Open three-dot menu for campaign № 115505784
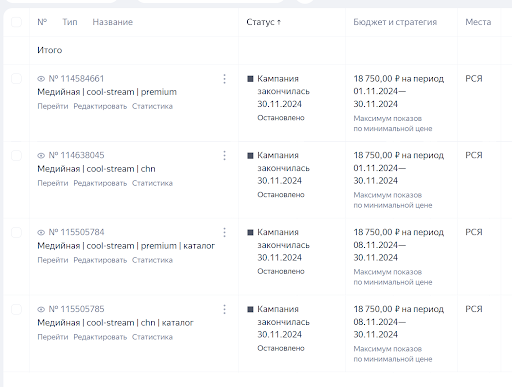The height and width of the screenshot is (387, 512). 224,233
